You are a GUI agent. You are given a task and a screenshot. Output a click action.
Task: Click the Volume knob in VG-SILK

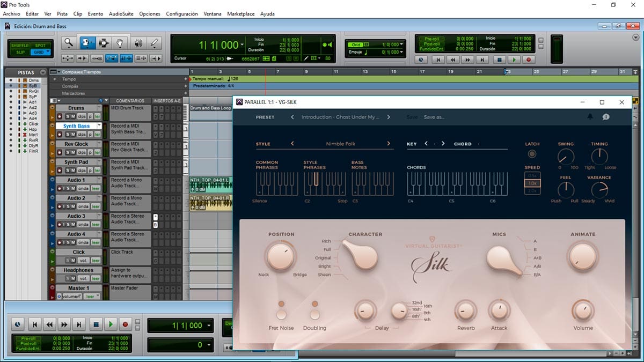pos(583,311)
